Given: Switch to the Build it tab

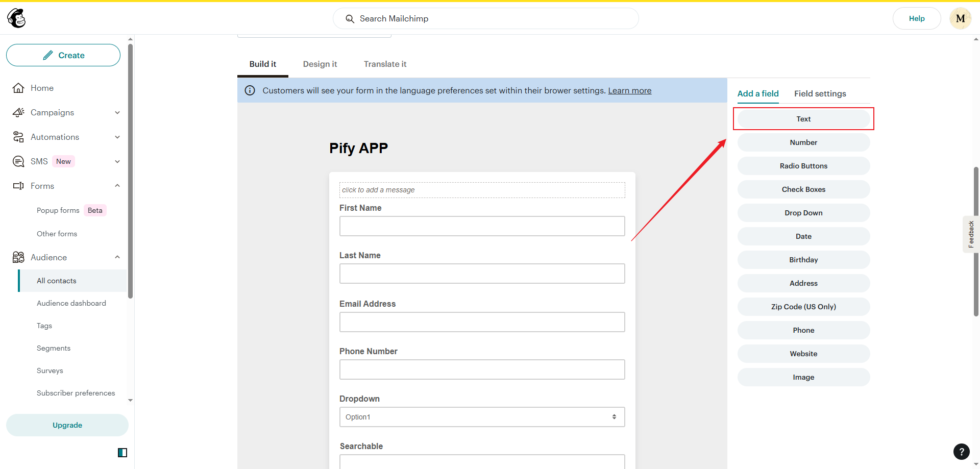Looking at the screenshot, I should pos(263,64).
